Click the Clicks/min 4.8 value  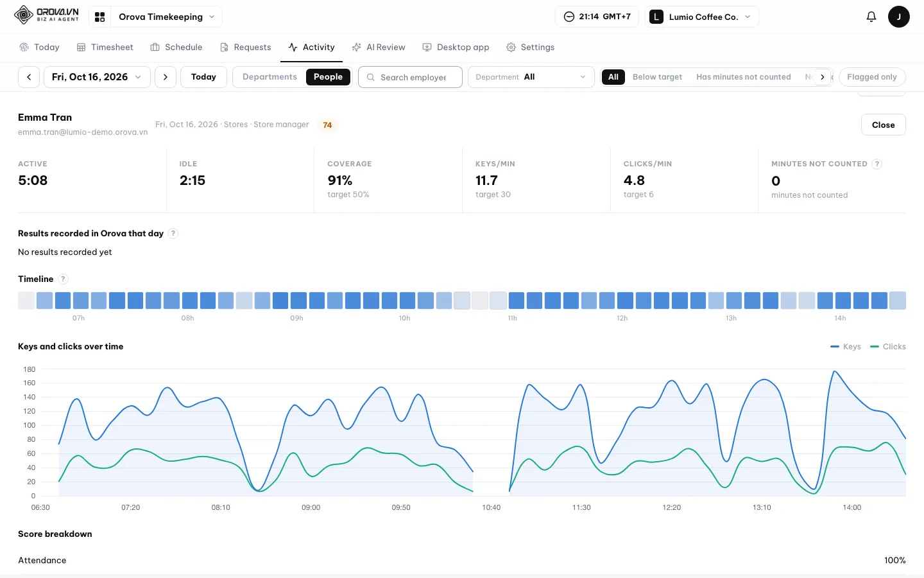(x=634, y=180)
